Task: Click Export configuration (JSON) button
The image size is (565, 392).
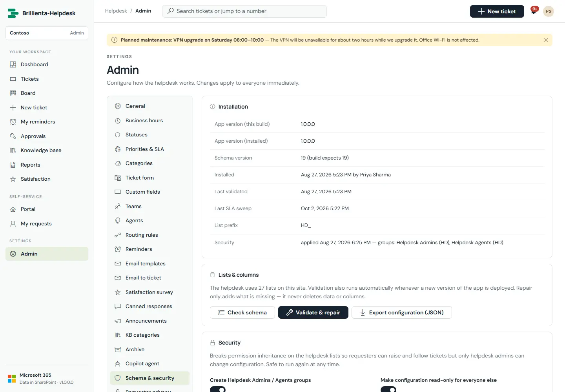Action: pyautogui.click(x=401, y=312)
